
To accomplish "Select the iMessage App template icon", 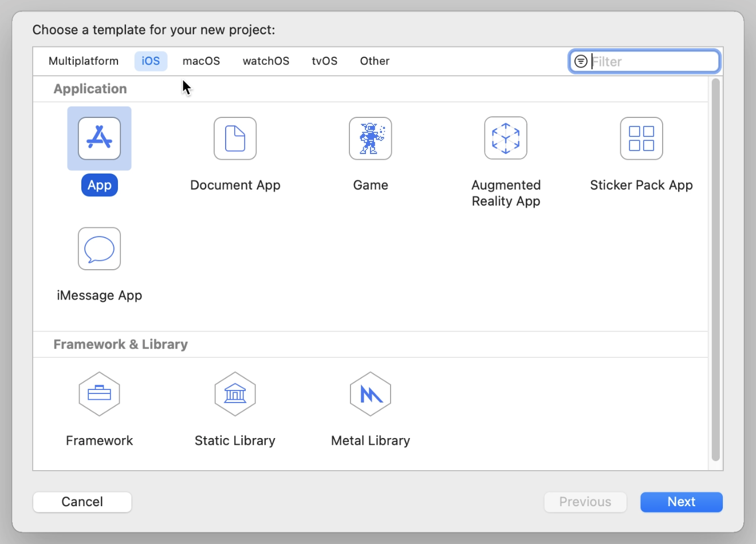I will pos(99,249).
